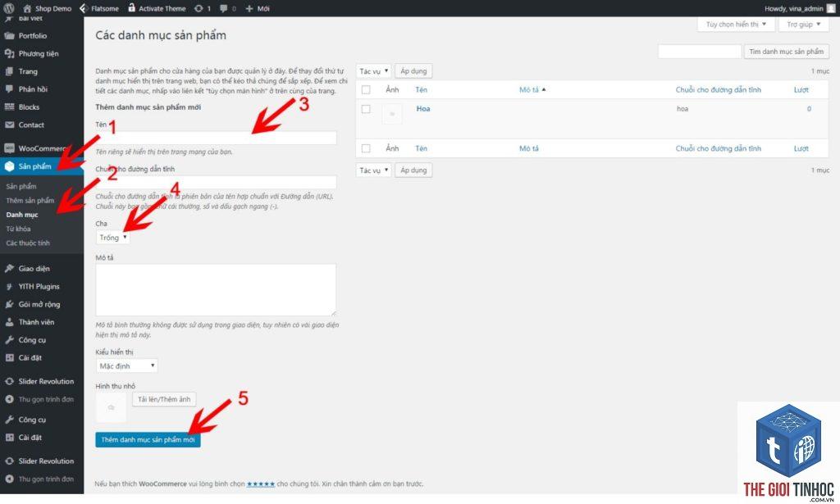Open Các thuộc tính submenu item

click(x=28, y=243)
